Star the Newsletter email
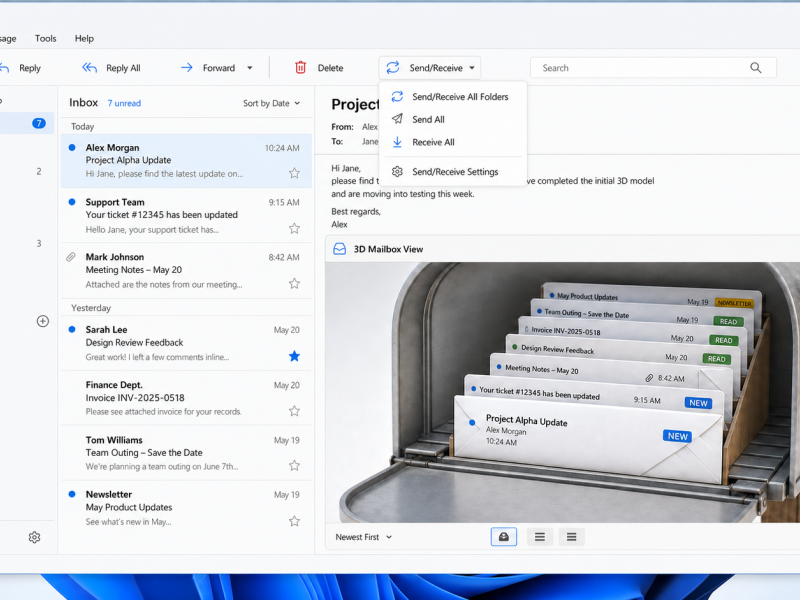The width and height of the screenshot is (800, 600). 294,521
